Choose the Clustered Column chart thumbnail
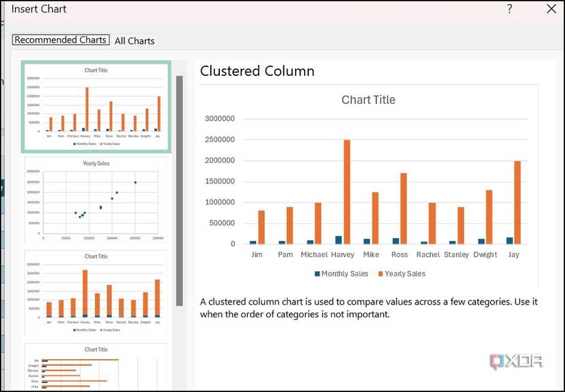565x392 pixels. (96, 107)
